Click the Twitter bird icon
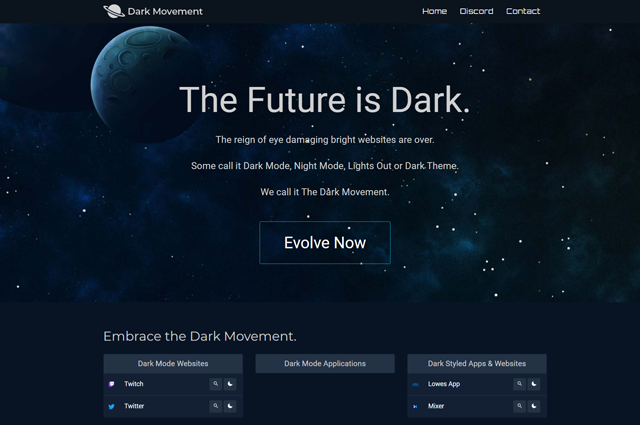This screenshot has height=425, width=640. 111,406
